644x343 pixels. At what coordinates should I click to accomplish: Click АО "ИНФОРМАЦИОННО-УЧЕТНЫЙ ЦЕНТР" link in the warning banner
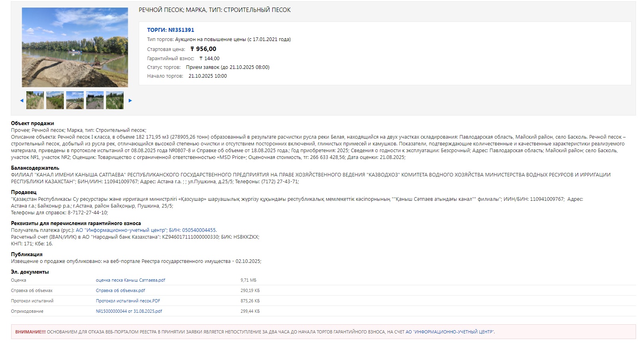click(x=449, y=332)
